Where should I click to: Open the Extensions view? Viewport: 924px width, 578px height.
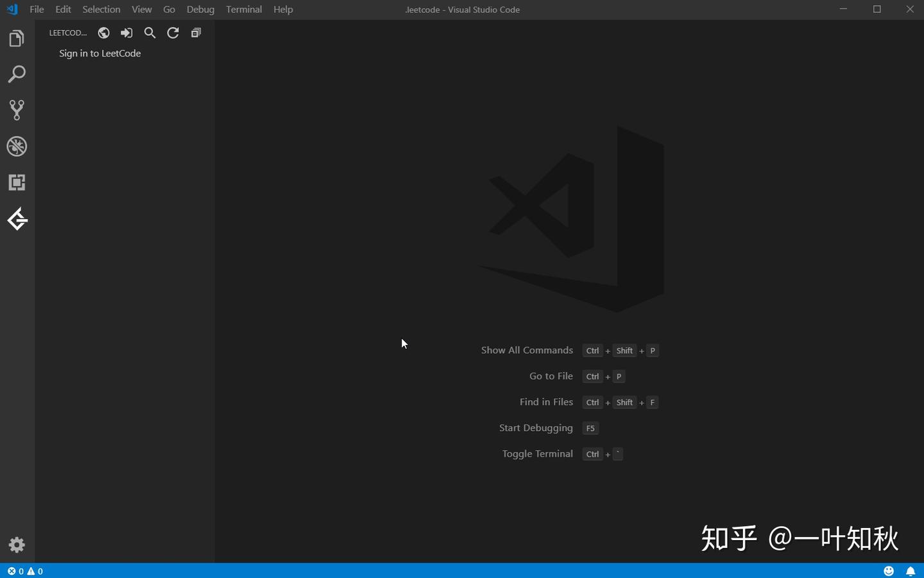click(x=17, y=182)
